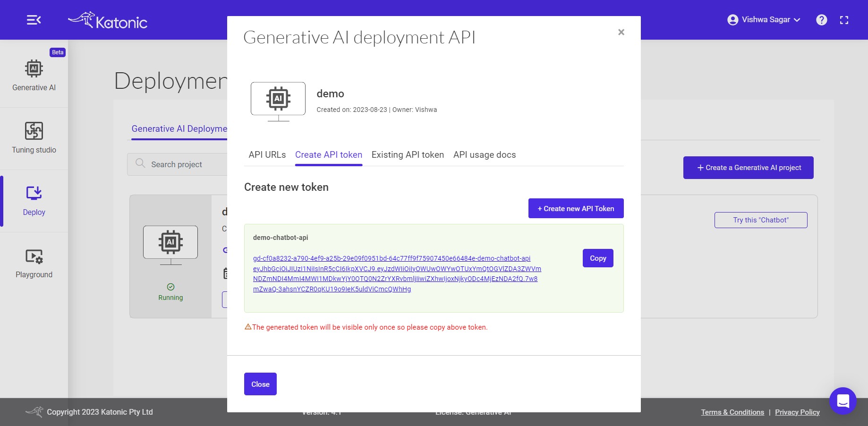Image resolution: width=868 pixels, height=426 pixels.
Task: Click into the Search project field
Action: pos(178,164)
